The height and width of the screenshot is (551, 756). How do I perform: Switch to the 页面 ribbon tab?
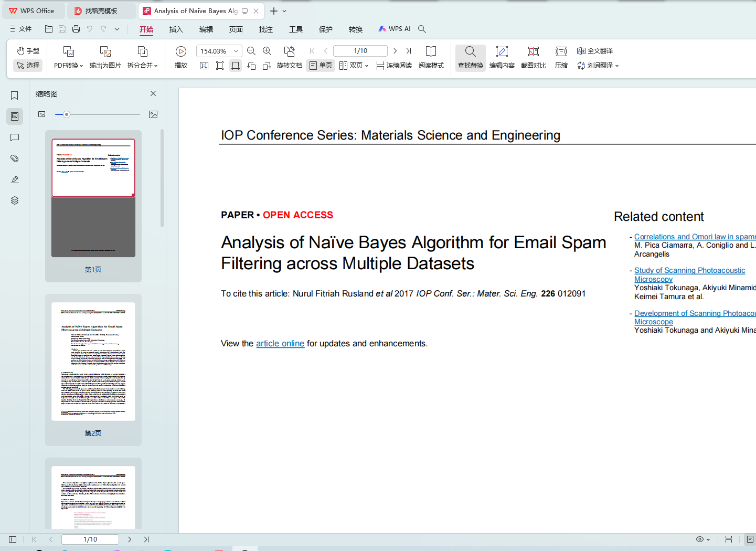[236, 29]
